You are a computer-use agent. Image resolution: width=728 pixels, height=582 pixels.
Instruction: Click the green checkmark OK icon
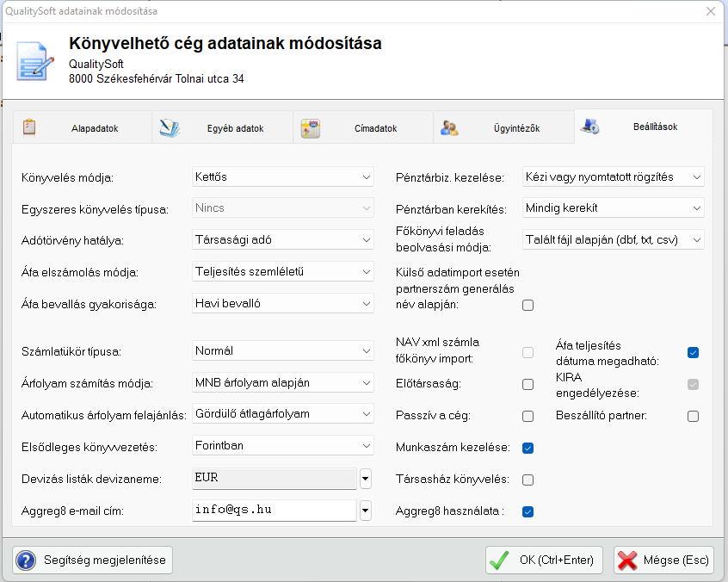click(x=499, y=560)
